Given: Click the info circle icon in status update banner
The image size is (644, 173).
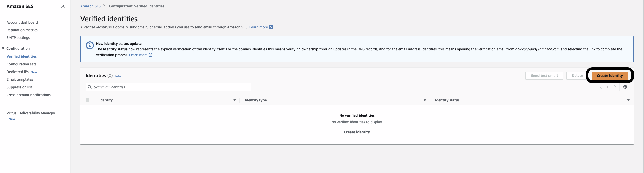Looking at the screenshot, I should pyautogui.click(x=90, y=45).
